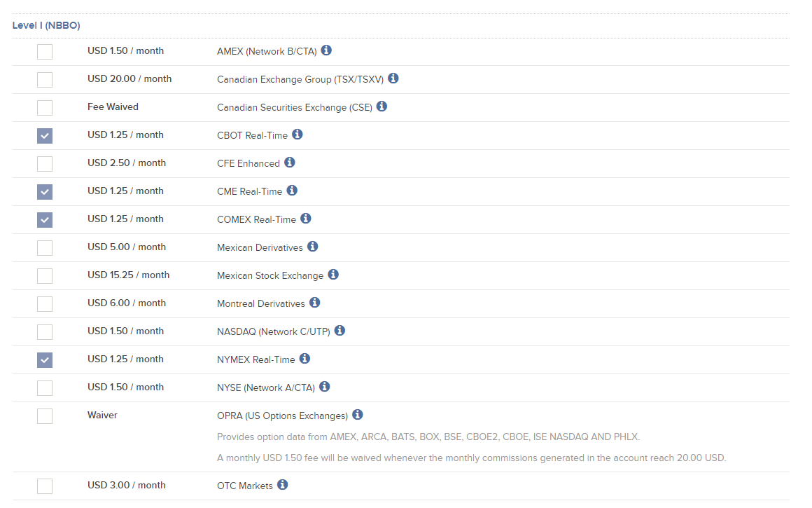Click the 'USD 3.00 / month' price text
The image size is (812, 508).
[x=127, y=485]
